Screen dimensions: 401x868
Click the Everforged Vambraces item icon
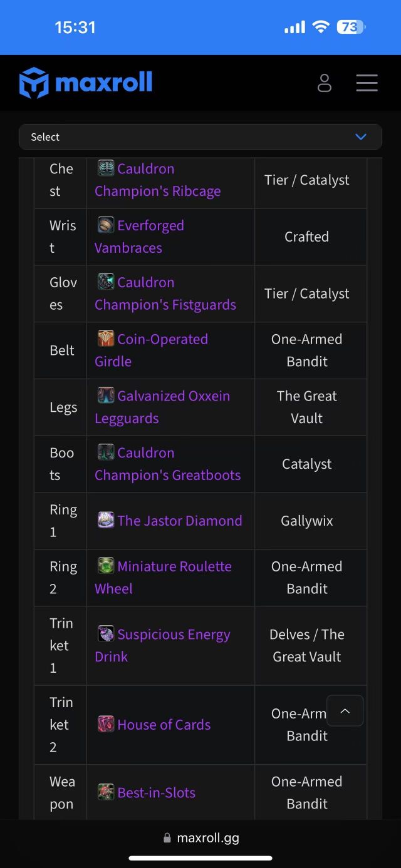click(106, 225)
